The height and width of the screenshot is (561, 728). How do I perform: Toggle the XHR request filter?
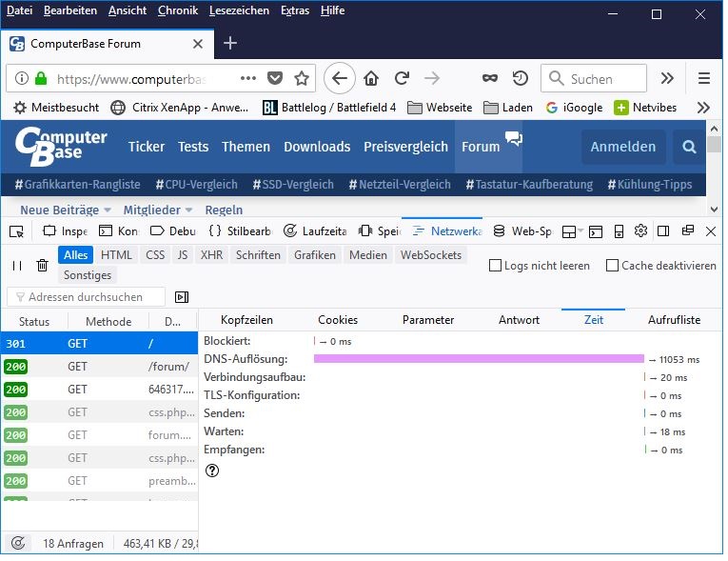coord(211,255)
